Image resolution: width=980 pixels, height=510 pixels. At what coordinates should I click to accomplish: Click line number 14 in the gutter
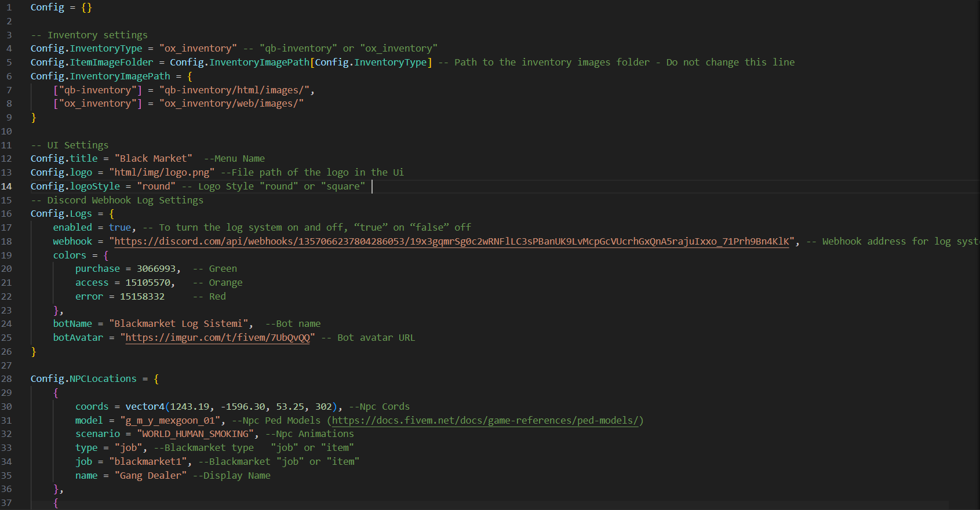click(x=7, y=186)
